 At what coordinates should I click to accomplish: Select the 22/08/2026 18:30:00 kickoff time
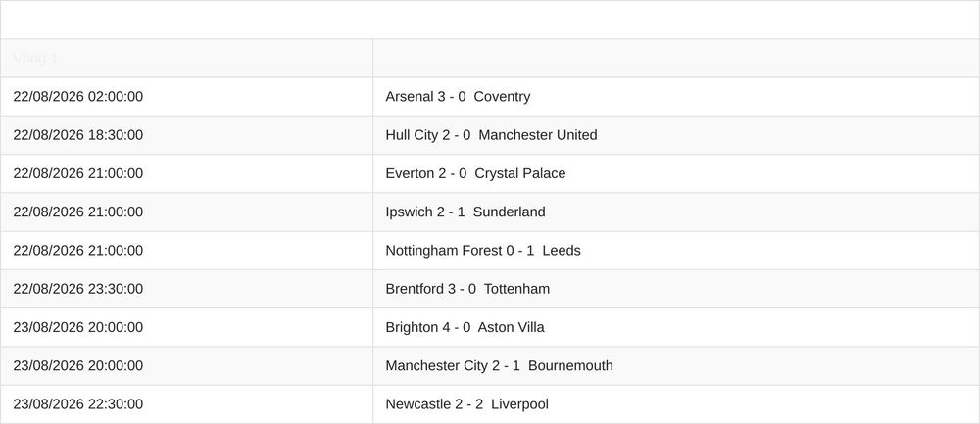78,135
